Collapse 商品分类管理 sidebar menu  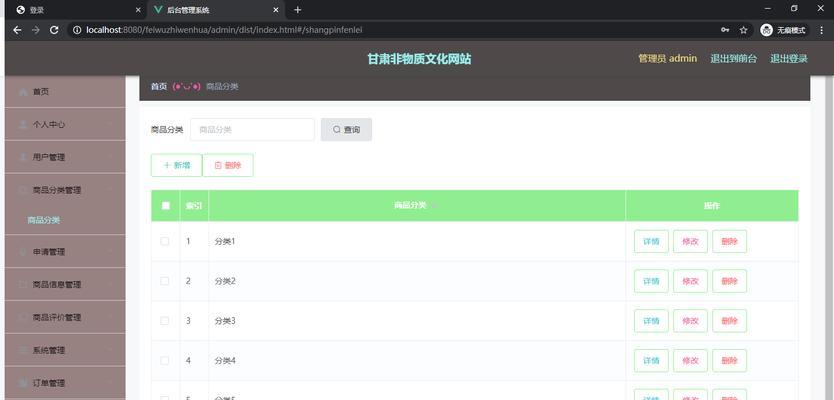65,190
